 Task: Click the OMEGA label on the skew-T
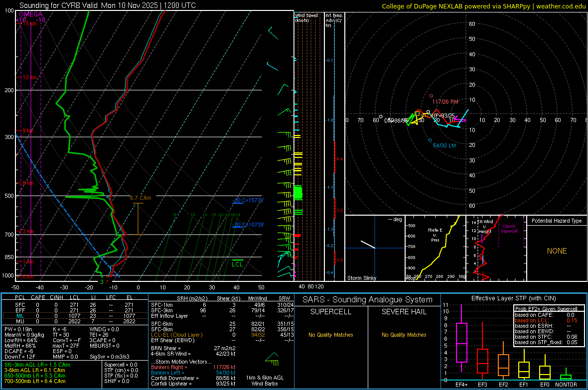point(31,14)
